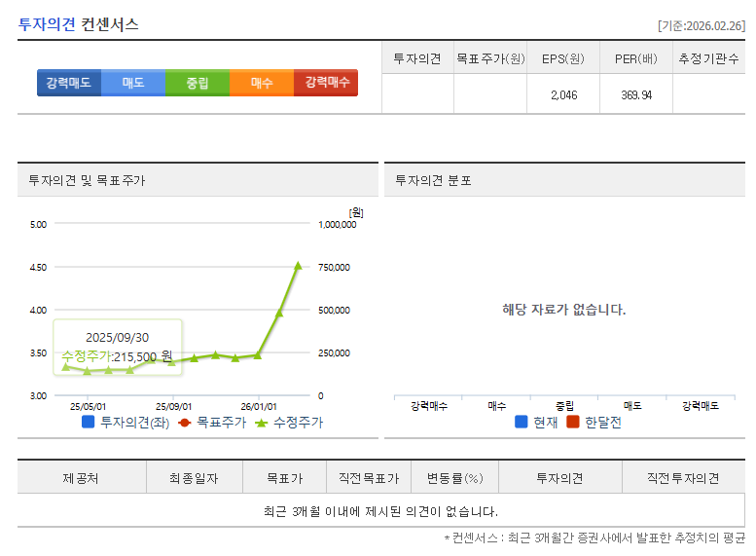This screenshot has width=756, height=556.
Task: Click the 기준:2026.02.26 date label
Action: pyautogui.click(x=702, y=25)
